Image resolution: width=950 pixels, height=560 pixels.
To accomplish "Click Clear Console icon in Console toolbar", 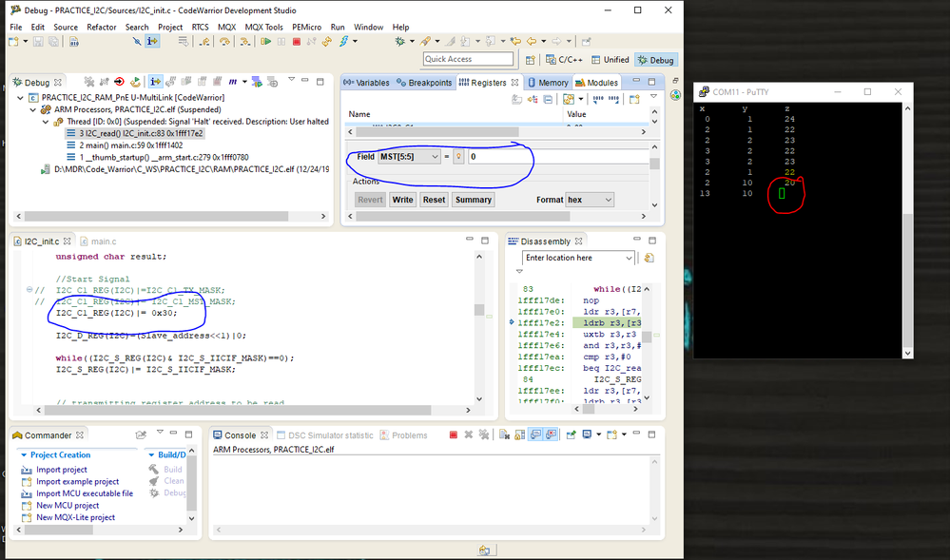I will coord(505,434).
